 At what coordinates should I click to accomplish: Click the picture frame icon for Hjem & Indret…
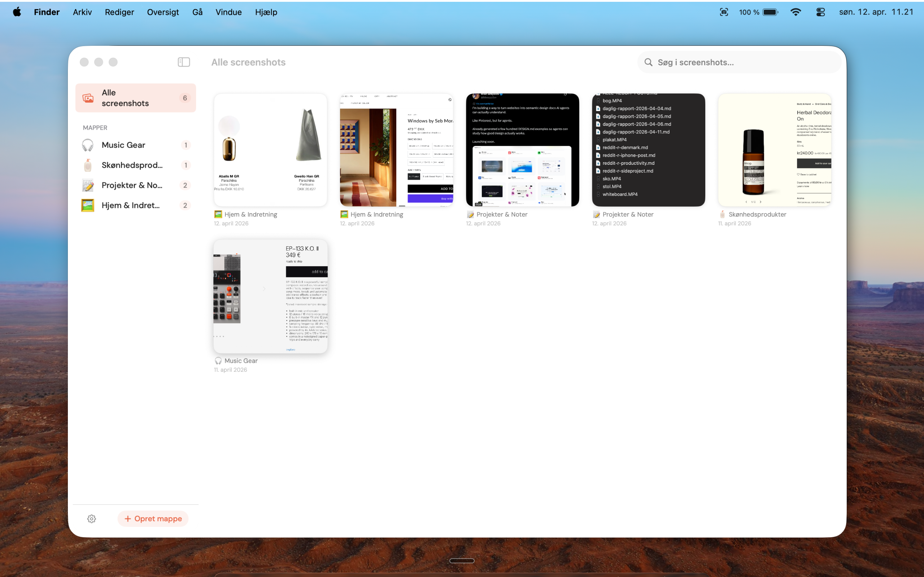[87, 205]
